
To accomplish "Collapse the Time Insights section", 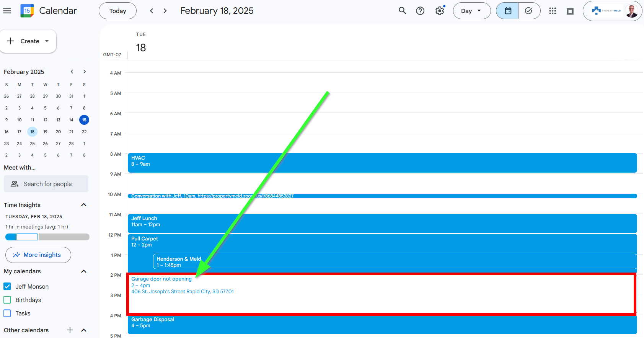I will coord(84,205).
